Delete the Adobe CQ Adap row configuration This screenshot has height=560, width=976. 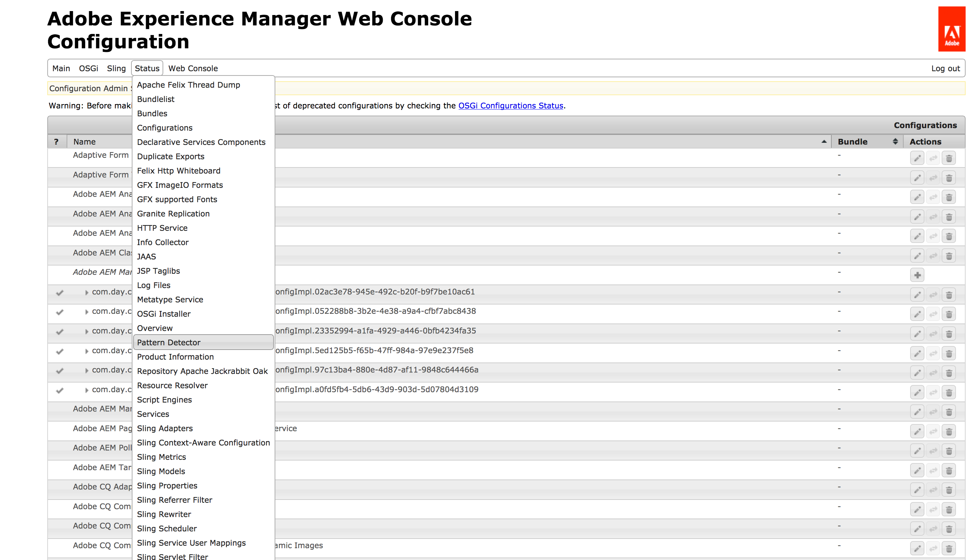click(x=949, y=490)
